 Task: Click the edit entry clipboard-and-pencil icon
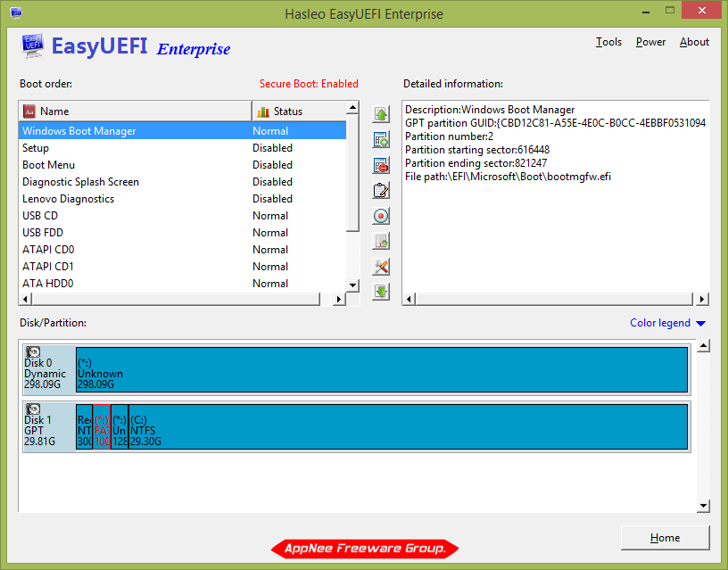(x=381, y=190)
